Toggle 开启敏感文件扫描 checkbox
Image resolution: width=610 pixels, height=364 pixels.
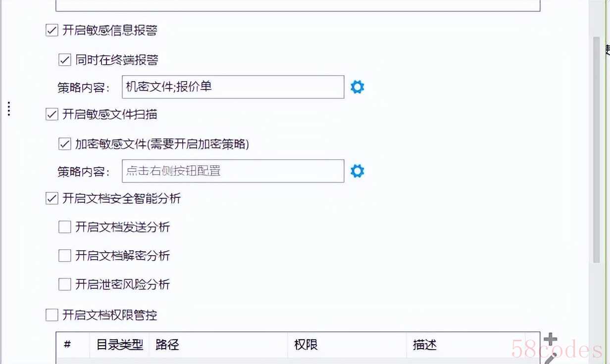pos(52,114)
